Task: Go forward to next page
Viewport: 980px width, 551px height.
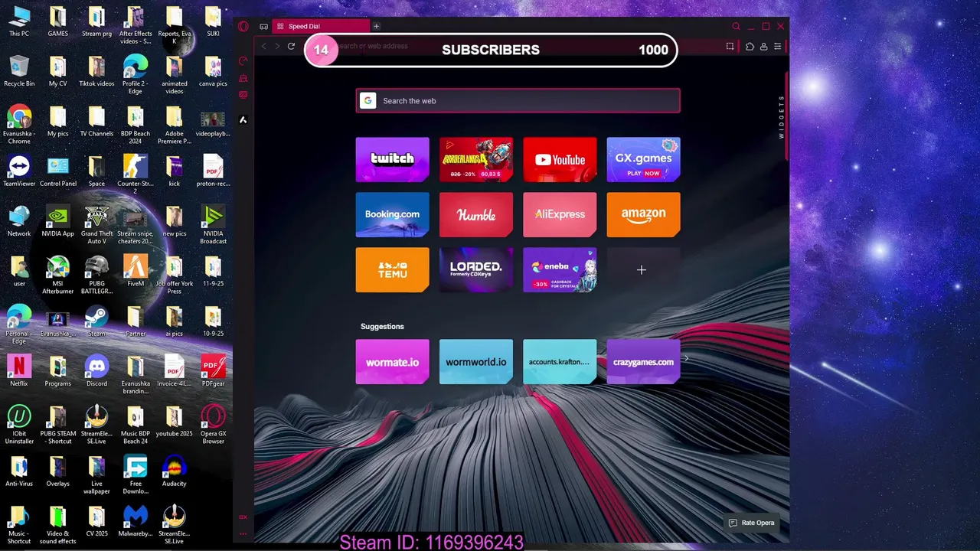Action: (x=277, y=46)
